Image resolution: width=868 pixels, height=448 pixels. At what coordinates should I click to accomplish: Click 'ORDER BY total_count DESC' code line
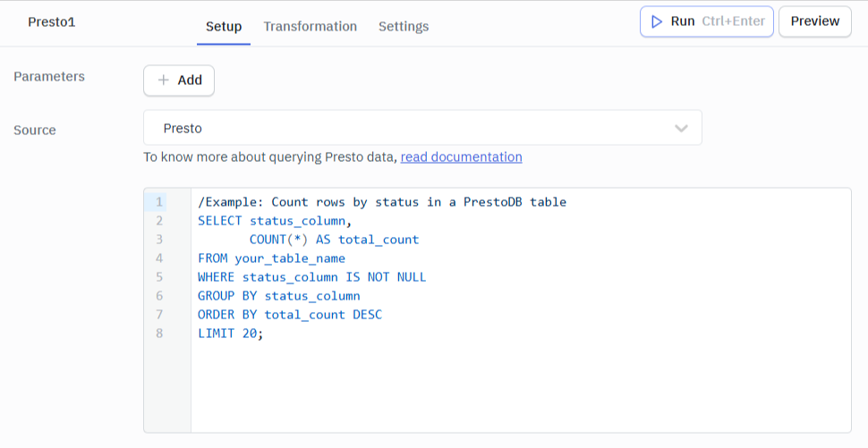[290, 315]
